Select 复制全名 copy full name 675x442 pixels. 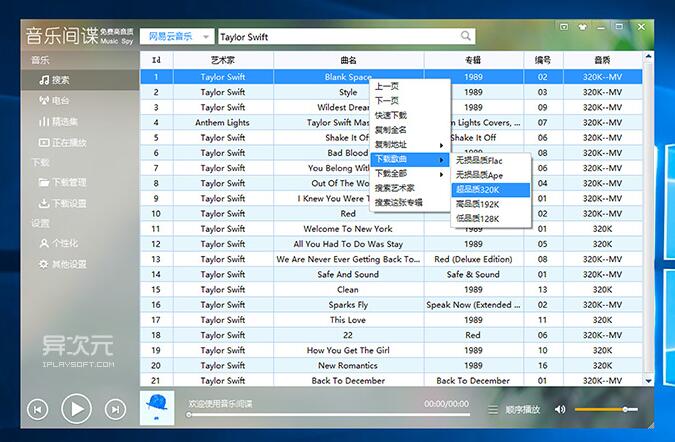coord(410,130)
